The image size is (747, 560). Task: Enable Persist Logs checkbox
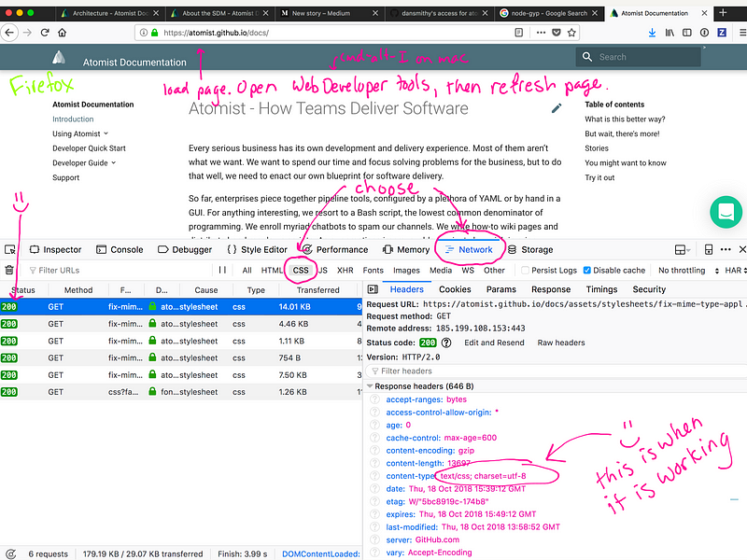[525, 270]
